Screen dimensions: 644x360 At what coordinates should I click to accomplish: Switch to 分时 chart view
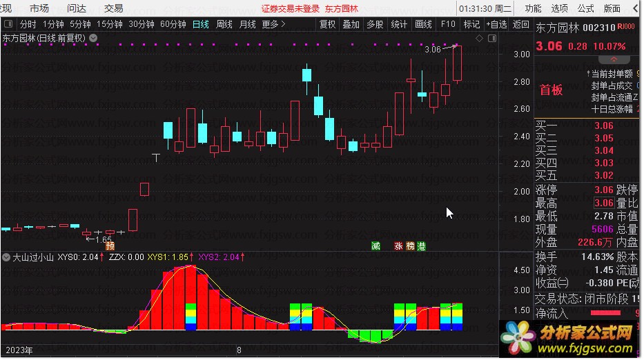(x=28, y=24)
